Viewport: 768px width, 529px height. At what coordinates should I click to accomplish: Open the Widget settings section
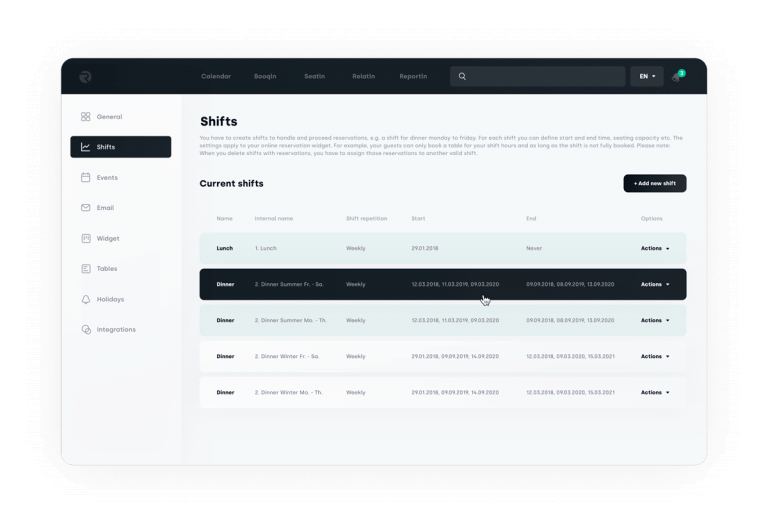[108, 239]
